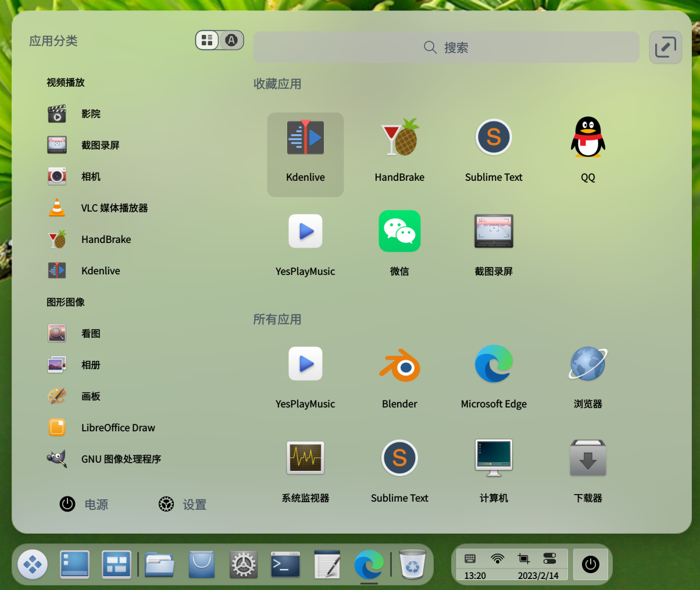Open Kdenlive in favorites grid
This screenshot has width=700, height=590.
point(305,154)
